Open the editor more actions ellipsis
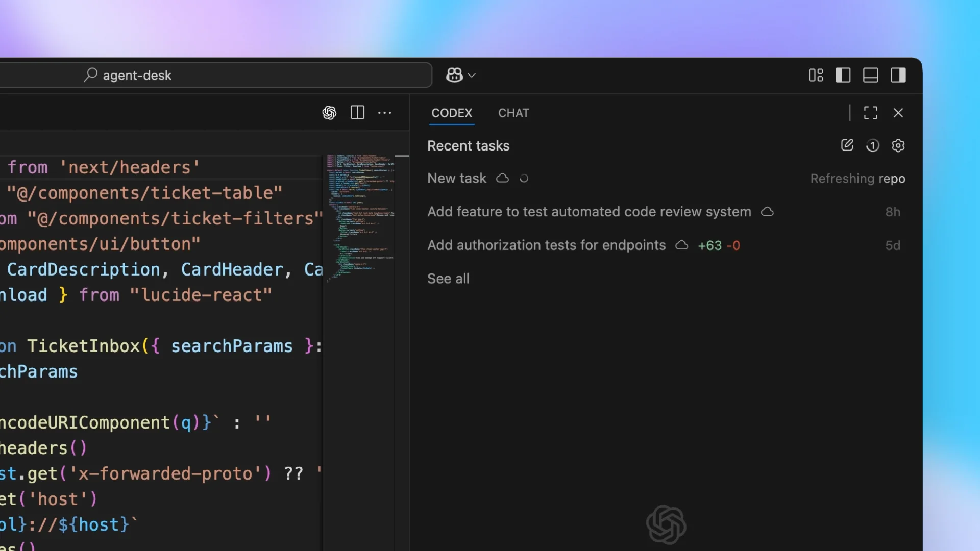Screen dimensions: 980x551 (384, 113)
